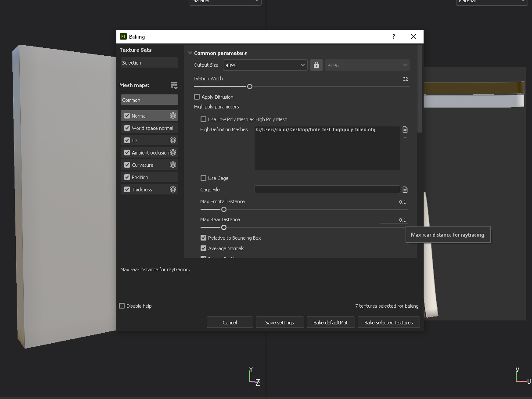Click the Thickness map settings icon

point(173,189)
